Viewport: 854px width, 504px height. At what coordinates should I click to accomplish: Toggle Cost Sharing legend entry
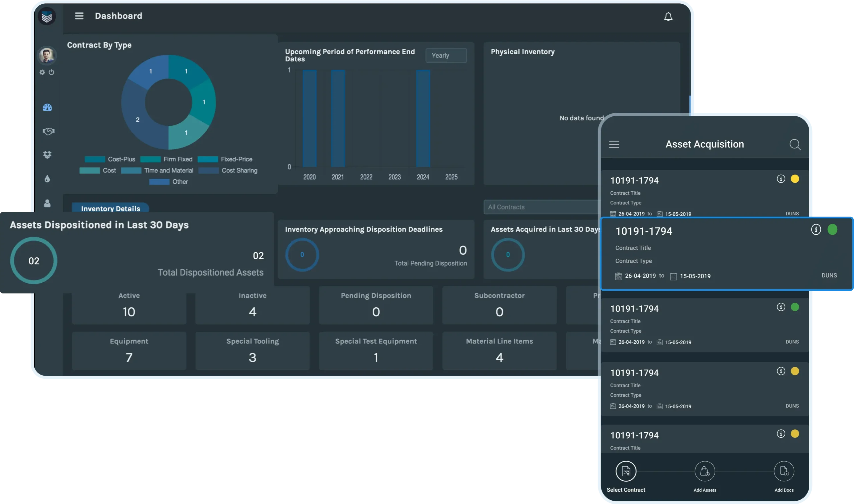click(x=228, y=170)
